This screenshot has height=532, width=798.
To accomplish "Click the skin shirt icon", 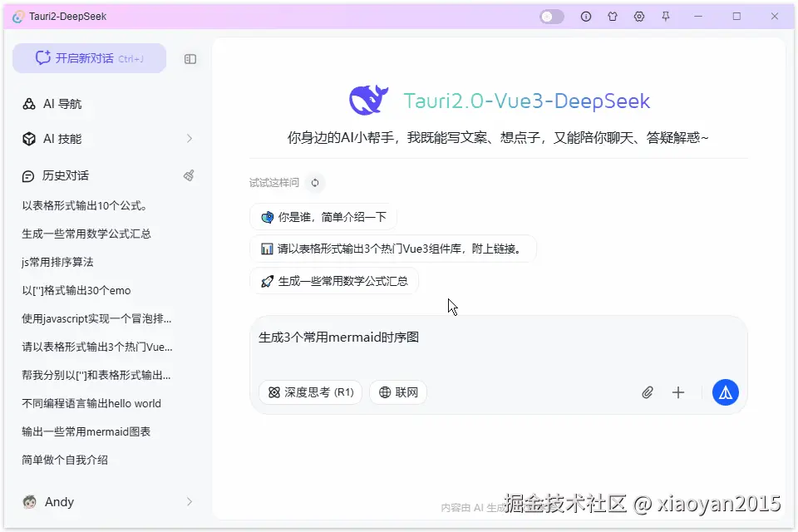I will click(613, 17).
